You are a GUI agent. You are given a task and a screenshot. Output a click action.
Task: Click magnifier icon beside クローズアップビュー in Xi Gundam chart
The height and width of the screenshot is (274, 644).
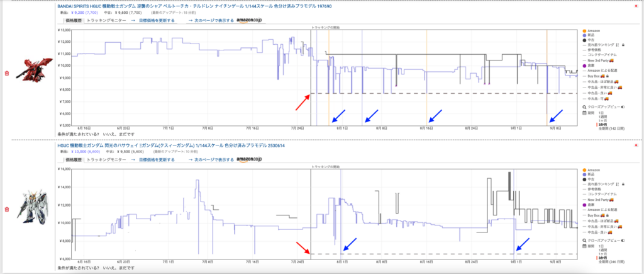point(584,241)
